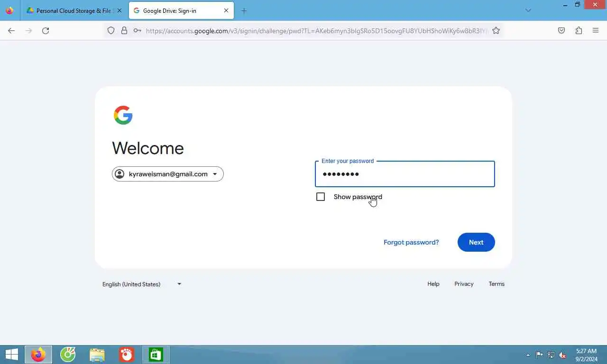Open the kyraweisman@gmail.com account switcher

coord(168,174)
